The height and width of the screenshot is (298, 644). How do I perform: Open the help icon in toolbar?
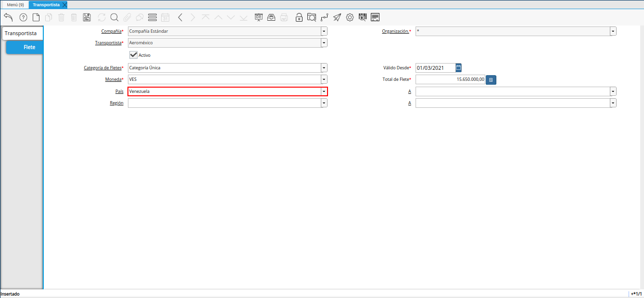click(23, 17)
